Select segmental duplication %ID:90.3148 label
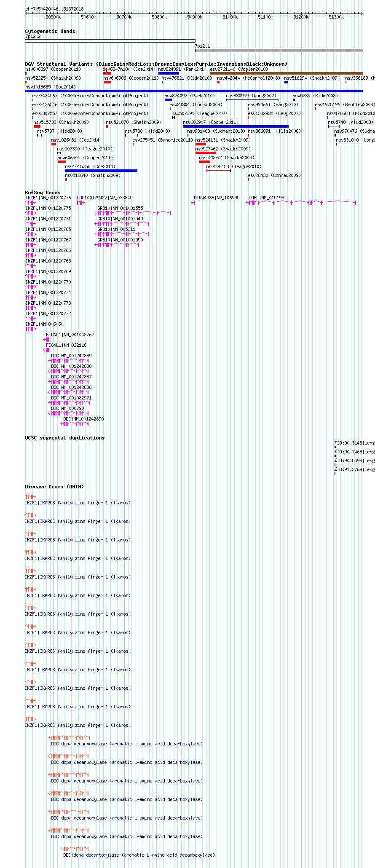This screenshot has width=375, height=868. click(354, 443)
